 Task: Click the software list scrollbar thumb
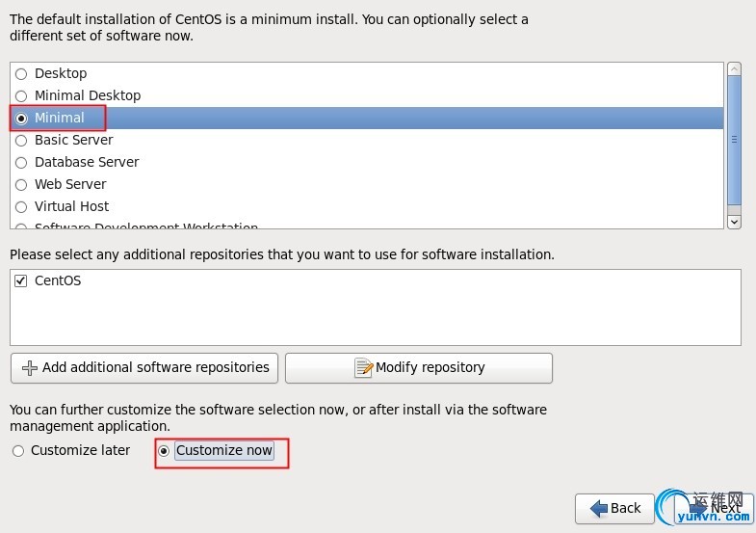coord(734,139)
